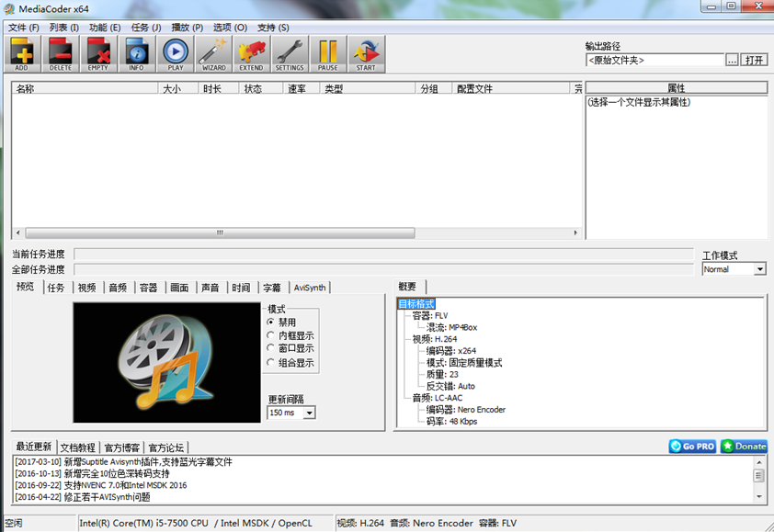Expand the 150 ms update interval dropdown
Viewport: 774px width, 532px height.
[309, 413]
